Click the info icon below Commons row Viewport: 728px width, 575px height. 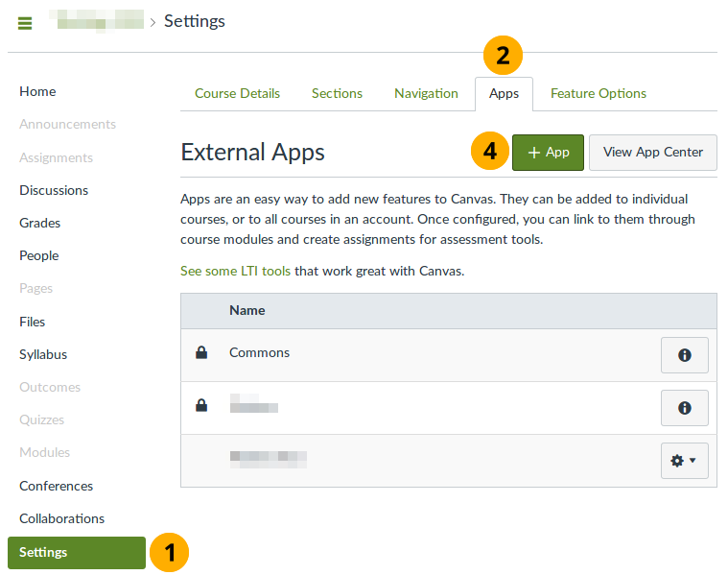(x=684, y=408)
